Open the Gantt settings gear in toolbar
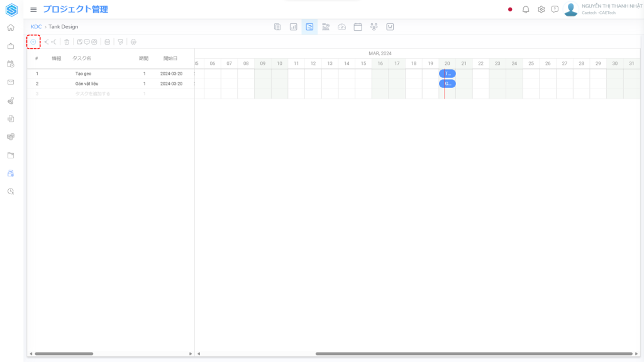 click(133, 42)
